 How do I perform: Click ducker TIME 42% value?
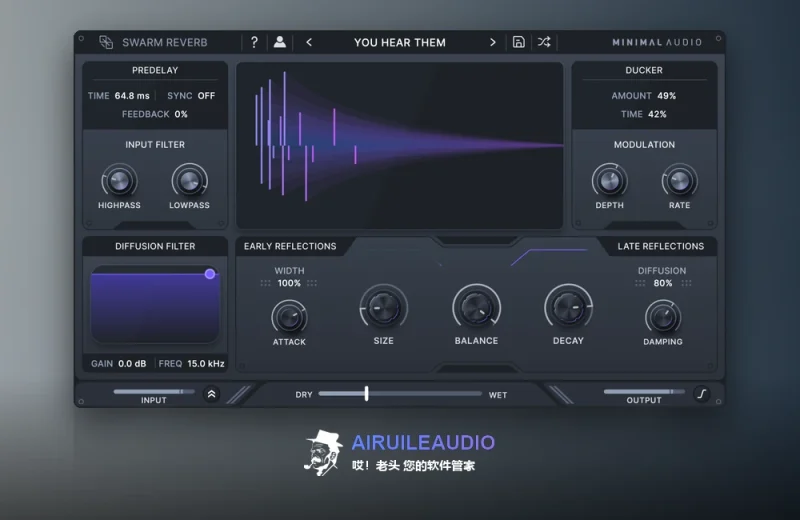(657, 114)
